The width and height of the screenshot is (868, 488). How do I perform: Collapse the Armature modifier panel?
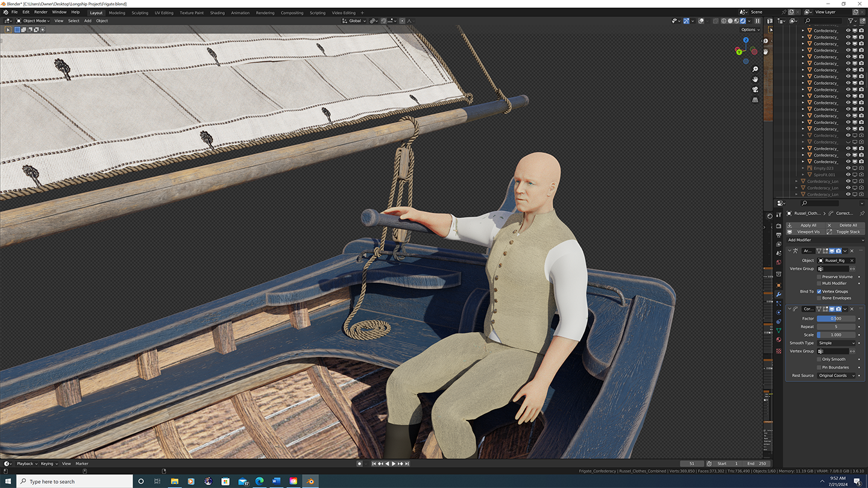(x=789, y=251)
